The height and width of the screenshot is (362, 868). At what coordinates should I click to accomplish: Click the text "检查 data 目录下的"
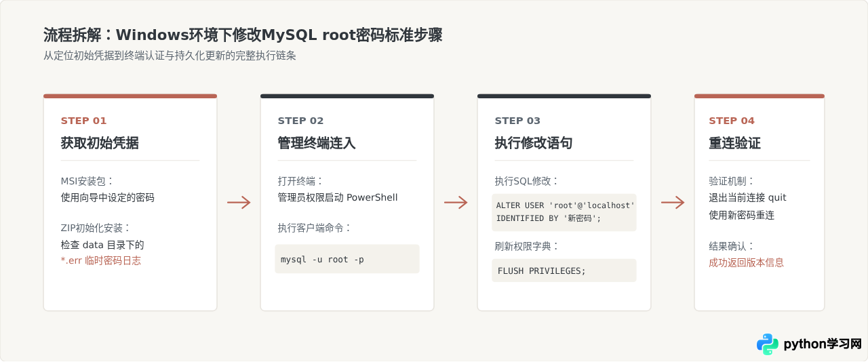point(102,245)
